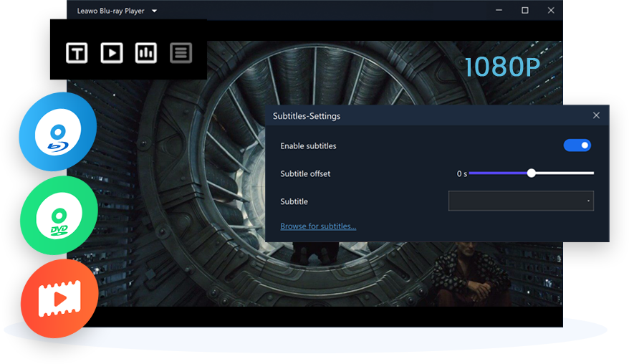
Task: Click the blue Blu-ray disc icon
Action: click(x=57, y=131)
